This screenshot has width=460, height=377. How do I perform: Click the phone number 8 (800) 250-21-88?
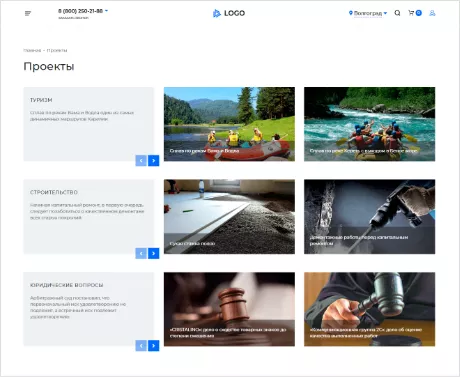[80, 11]
